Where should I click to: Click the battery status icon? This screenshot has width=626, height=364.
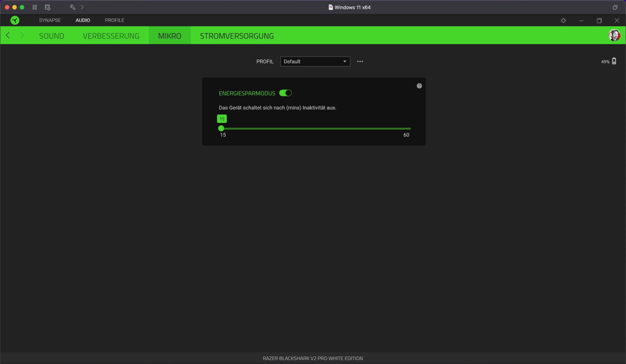pyautogui.click(x=614, y=61)
